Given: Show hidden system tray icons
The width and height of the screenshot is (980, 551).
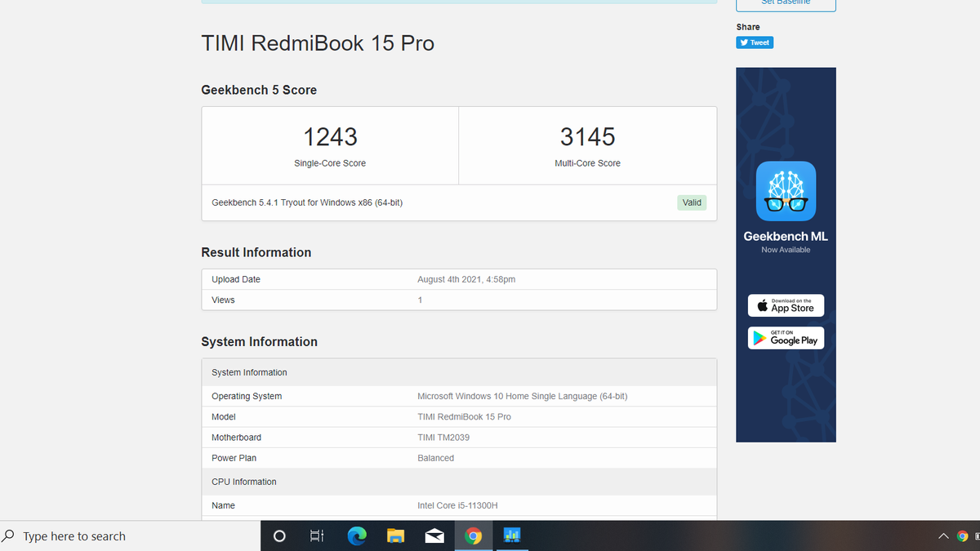Looking at the screenshot, I should [943, 536].
